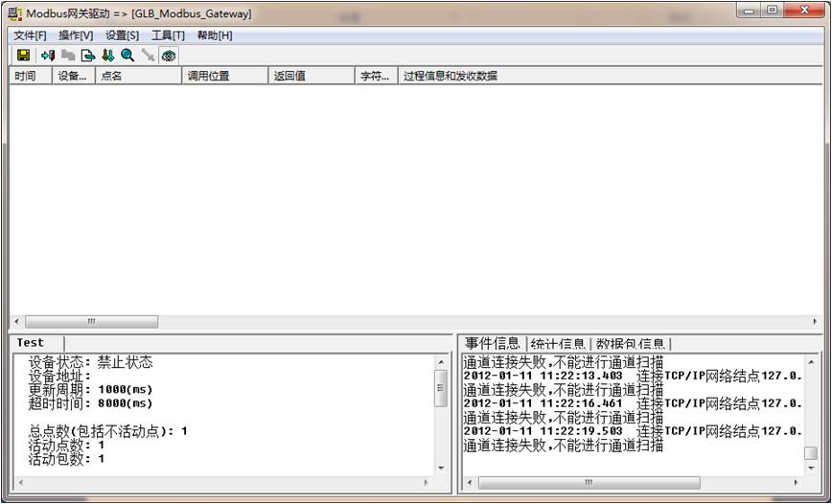Click the magnifying glass search icon

tap(127, 56)
